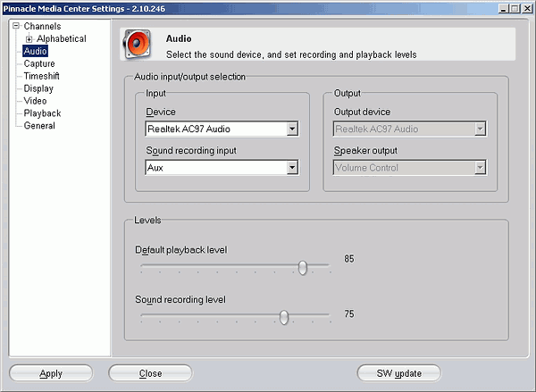The width and height of the screenshot is (536, 392).
Task: Click the Audio speaker icon in header
Action: 137,44
